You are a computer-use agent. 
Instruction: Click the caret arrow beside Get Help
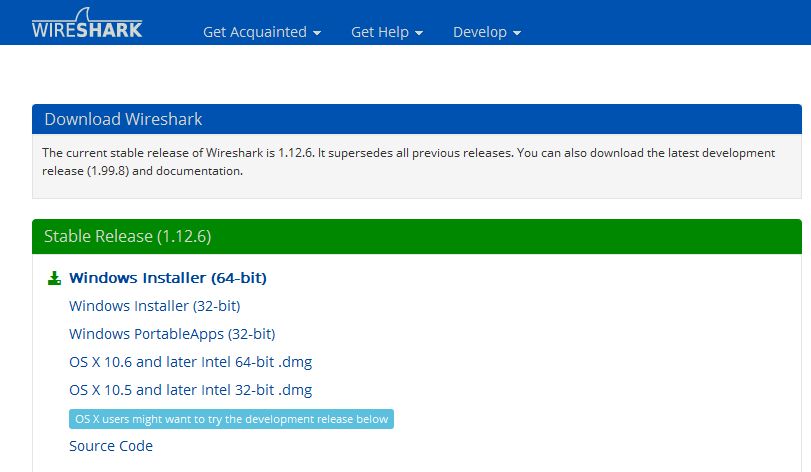[x=419, y=33]
